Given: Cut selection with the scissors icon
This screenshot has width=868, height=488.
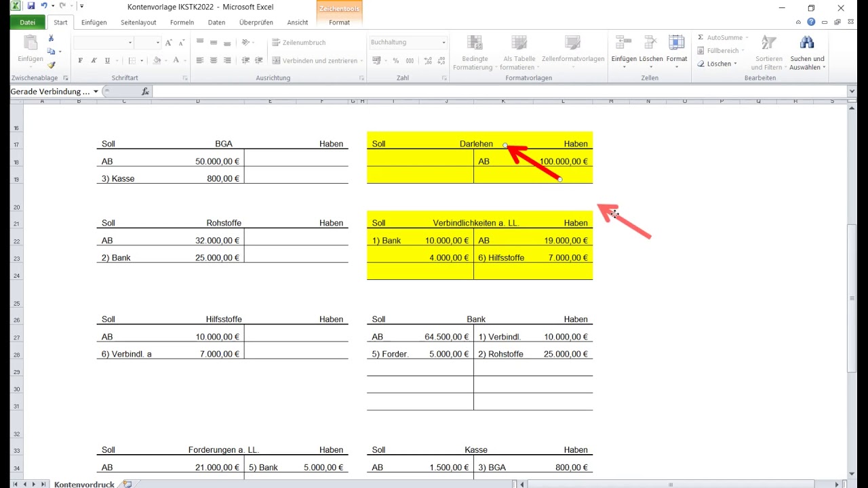Looking at the screenshot, I should pos(51,39).
